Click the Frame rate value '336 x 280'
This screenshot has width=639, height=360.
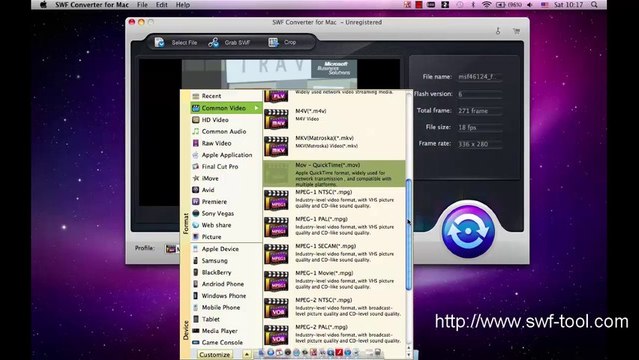pyautogui.click(x=473, y=144)
